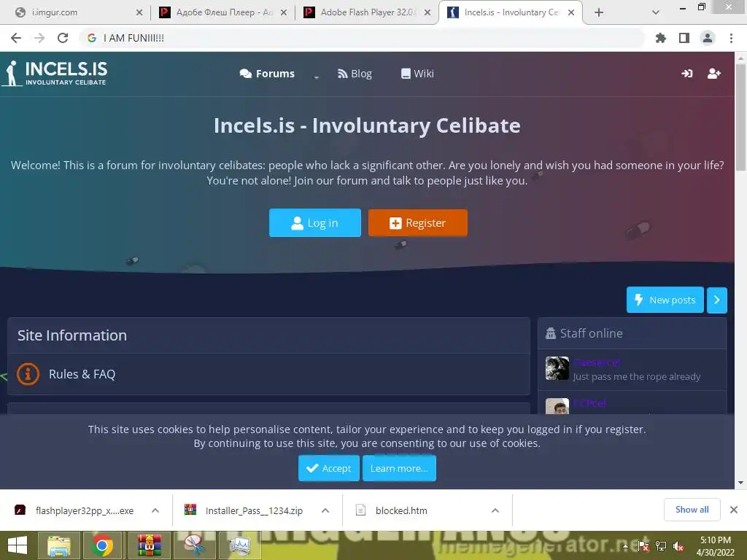Click the blue Log in button

(x=315, y=223)
